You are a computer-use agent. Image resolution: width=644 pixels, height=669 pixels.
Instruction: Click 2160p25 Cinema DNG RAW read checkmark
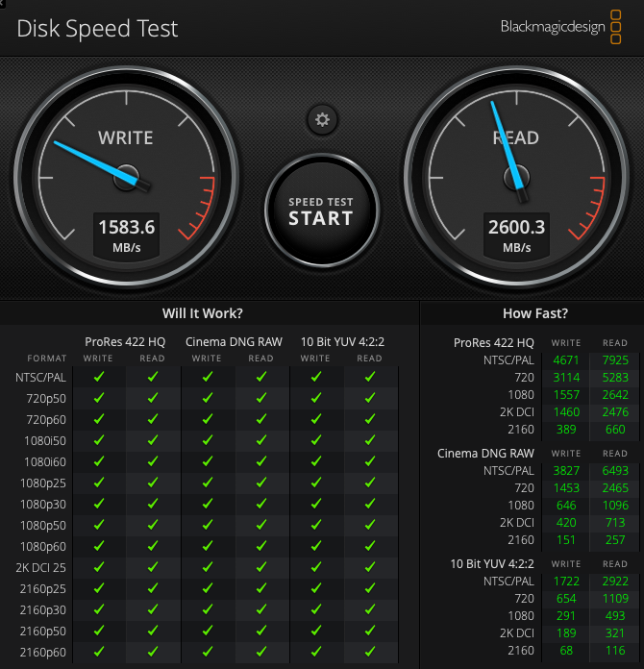pos(261,588)
